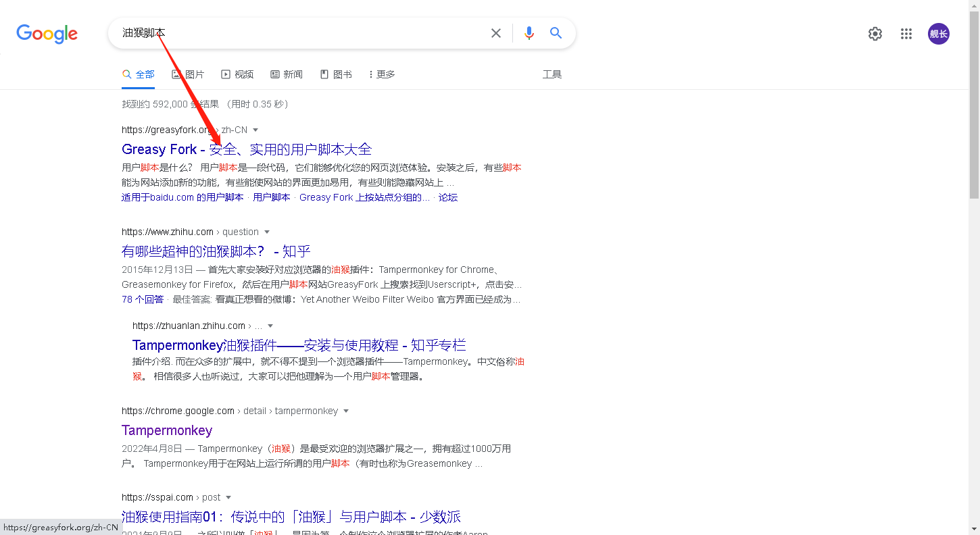The height and width of the screenshot is (535, 980).
Task: Open the Tampermonkey Chrome store result
Action: pos(167,430)
